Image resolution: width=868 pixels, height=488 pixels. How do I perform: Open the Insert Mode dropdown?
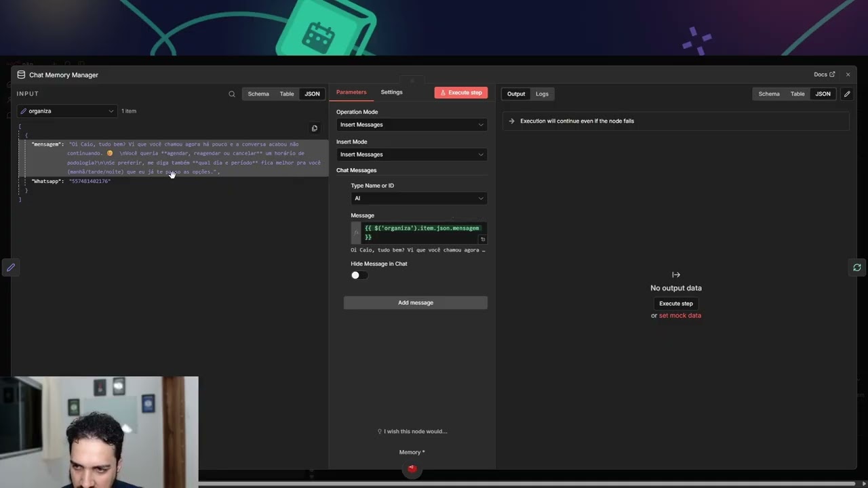(412, 155)
